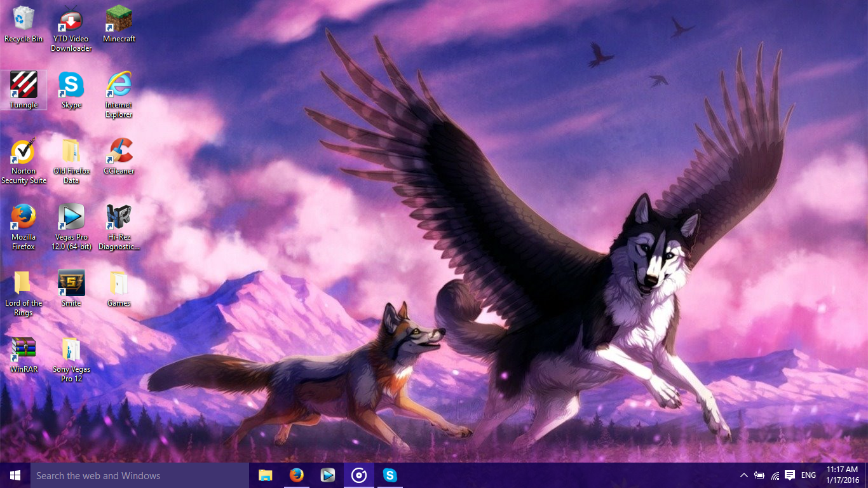Image resolution: width=868 pixels, height=488 pixels.
Task: Click the taskbar clock and date
Action: click(x=842, y=475)
